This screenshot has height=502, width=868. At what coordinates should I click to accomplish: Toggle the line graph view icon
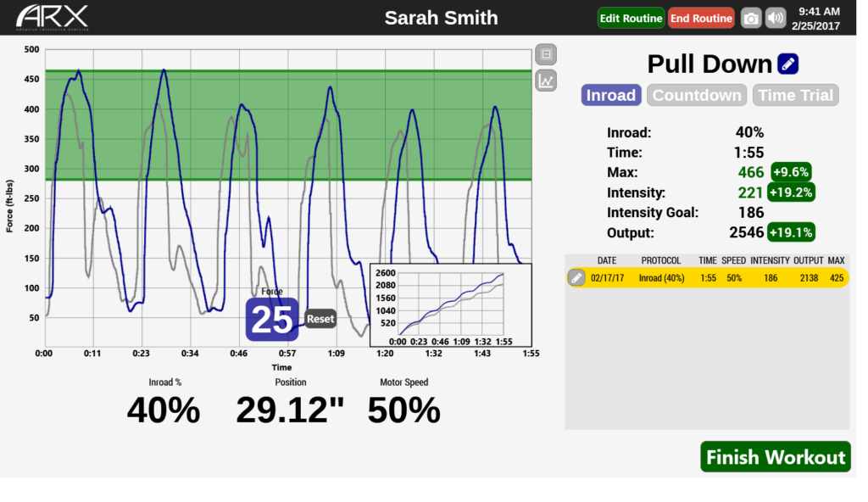tap(546, 81)
